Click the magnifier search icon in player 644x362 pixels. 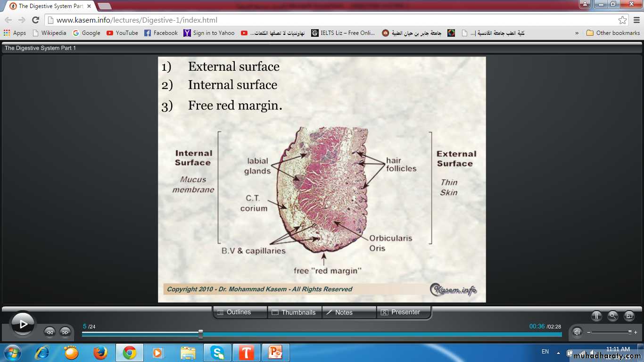pyautogui.click(x=612, y=316)
